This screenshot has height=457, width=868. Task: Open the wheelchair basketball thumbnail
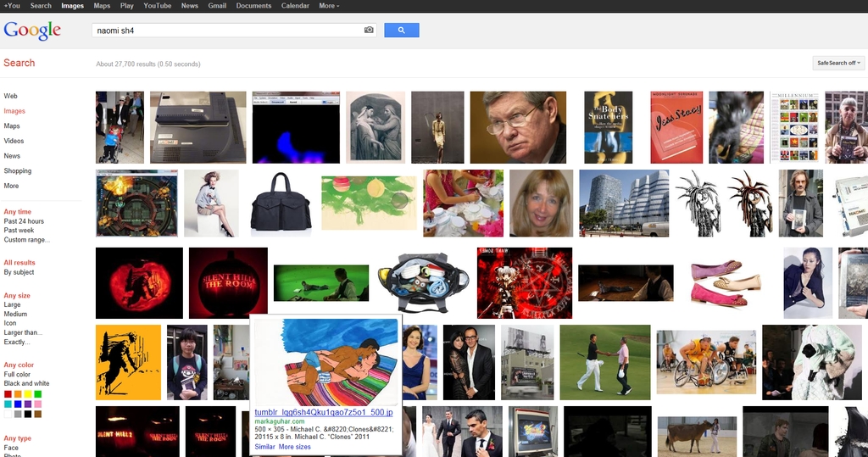(706, 362)
